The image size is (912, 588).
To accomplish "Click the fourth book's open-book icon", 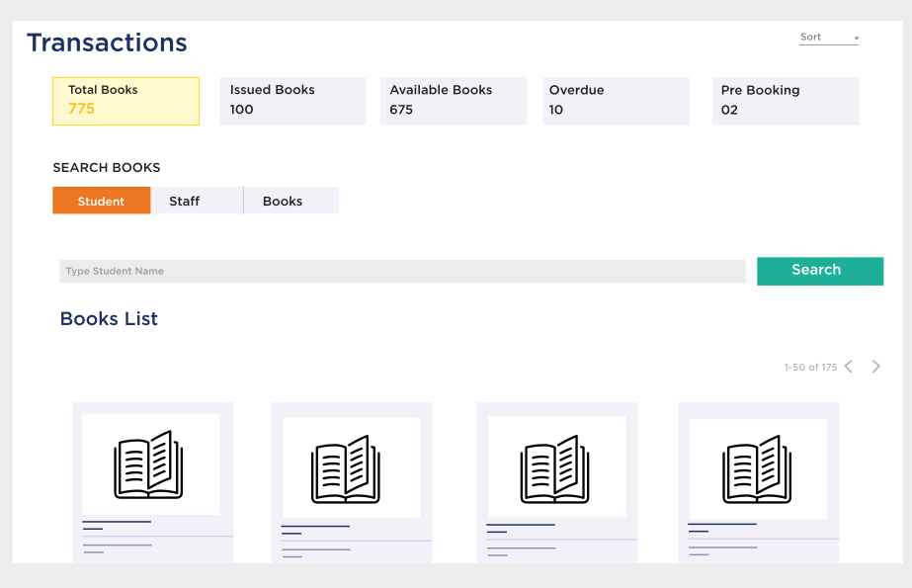I will pos(757,468).
